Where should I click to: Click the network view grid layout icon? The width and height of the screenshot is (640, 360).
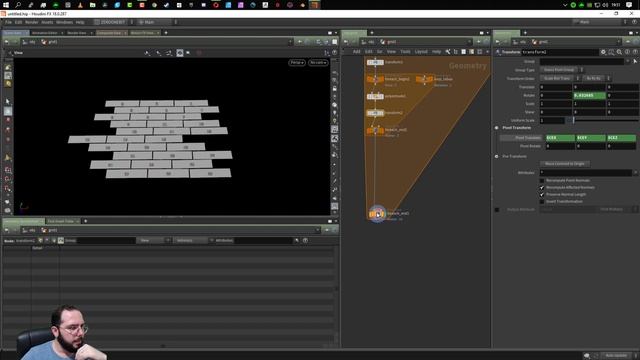click(x=480, y=52)
